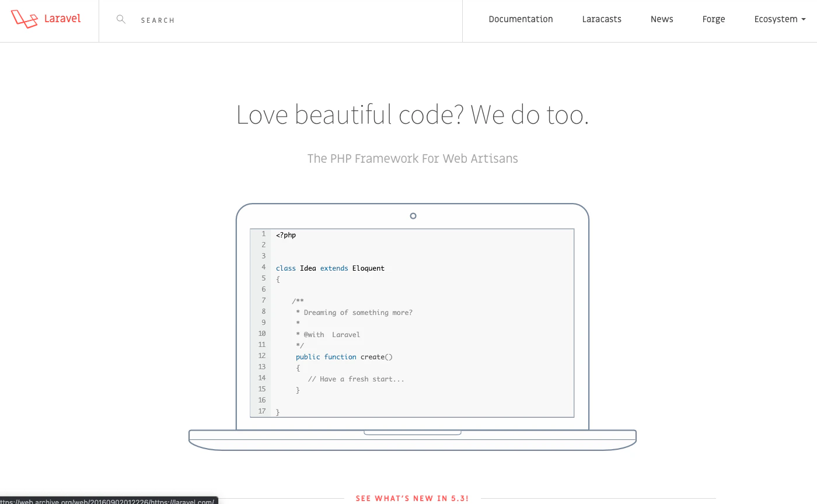Click line number 1 in the code editor
Screen dimensions: 817x504
pyautogui.click(x=263, y=234)
